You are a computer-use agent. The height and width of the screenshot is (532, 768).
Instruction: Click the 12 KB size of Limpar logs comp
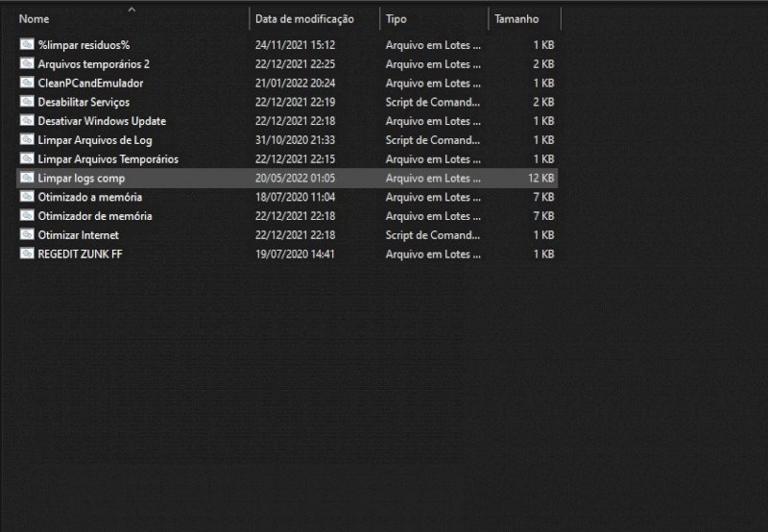click(x=540, y=179)
